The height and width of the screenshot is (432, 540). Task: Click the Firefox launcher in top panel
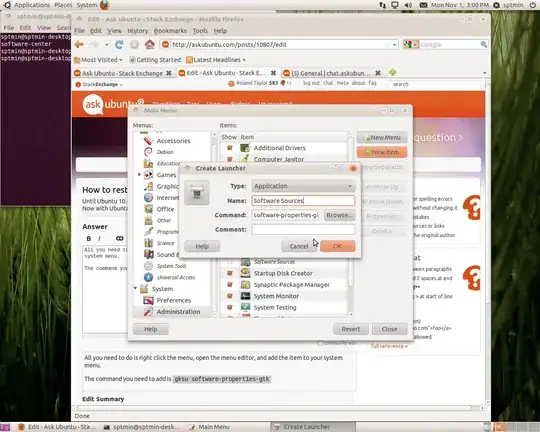(105, 5)
